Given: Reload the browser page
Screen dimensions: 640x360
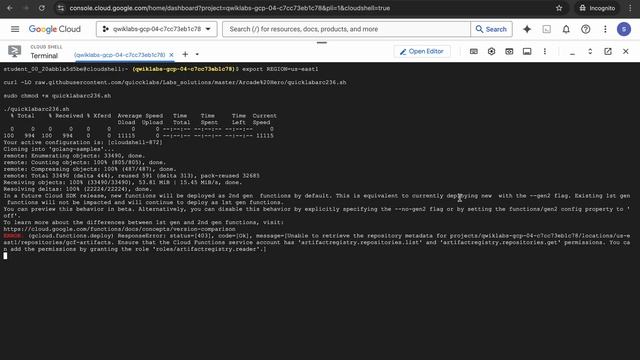Looking at the screenshot, I should click(42, 8).
